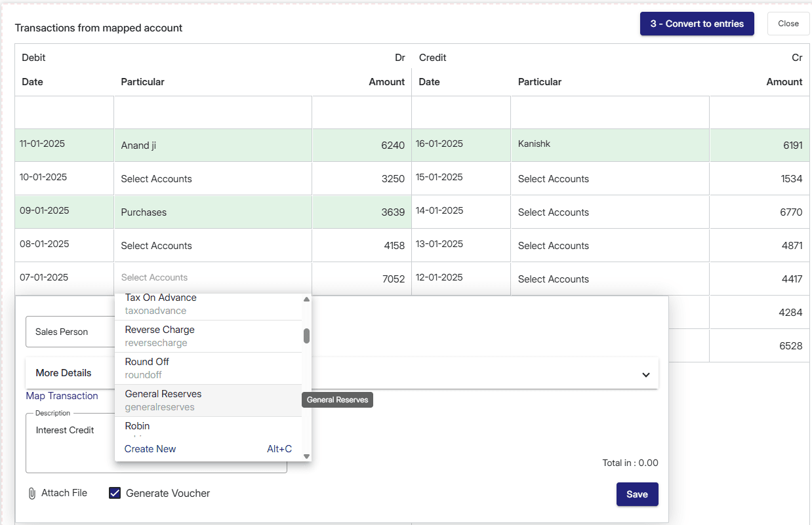Click the 3 - Convert to entries button

[697, 24]
